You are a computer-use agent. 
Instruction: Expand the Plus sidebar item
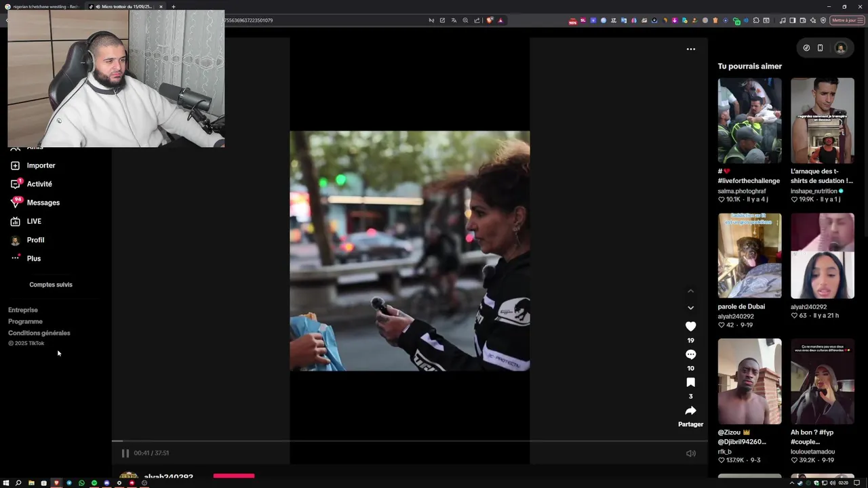[x=34, y=259]
